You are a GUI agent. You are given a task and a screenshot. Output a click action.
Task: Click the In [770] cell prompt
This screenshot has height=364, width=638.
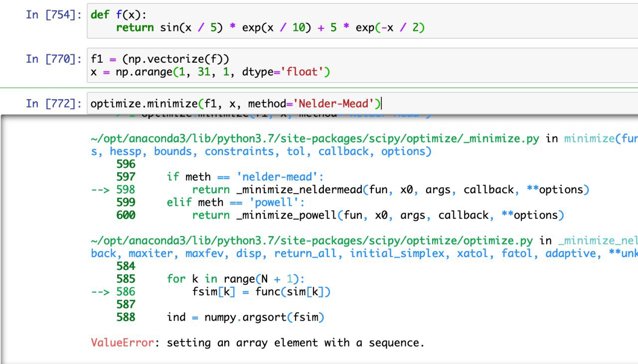point(54,59)
